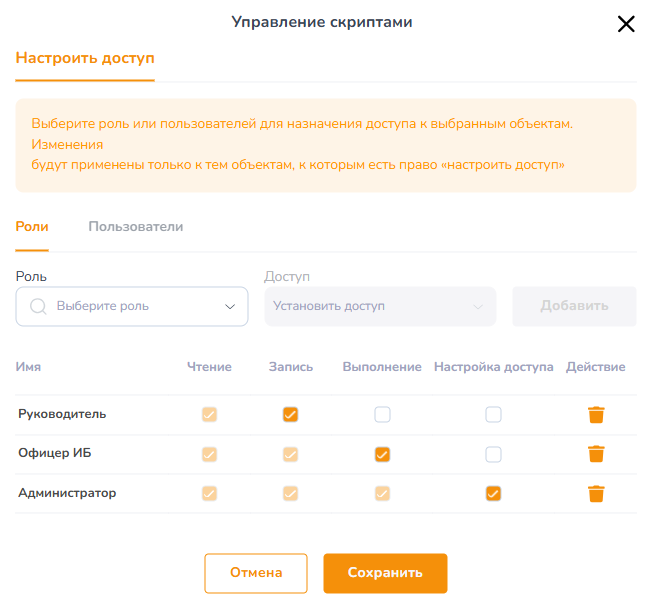The height and width of the screenshot is (604, 653).
Task: Click the Настройка доступа column header
Action: [493, 367]
